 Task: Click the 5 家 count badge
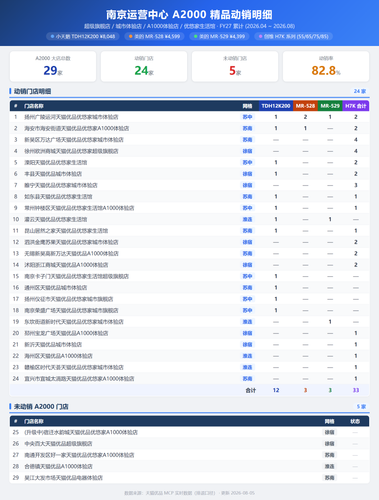(x=361, y=406)
